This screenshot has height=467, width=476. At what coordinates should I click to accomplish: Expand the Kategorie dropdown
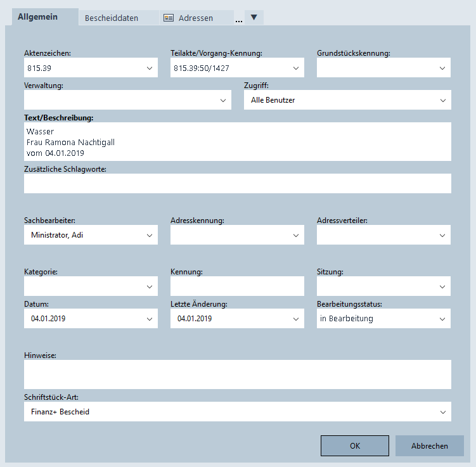pos(150,287)
